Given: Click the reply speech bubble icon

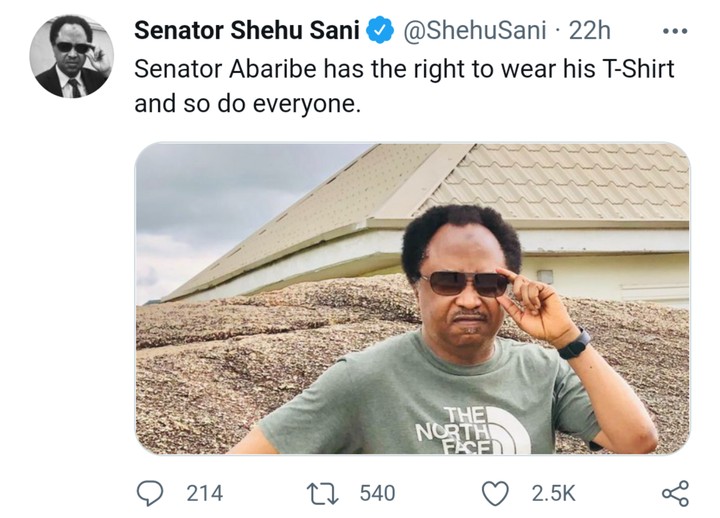Looking at the screenshot, I should 148,492.
